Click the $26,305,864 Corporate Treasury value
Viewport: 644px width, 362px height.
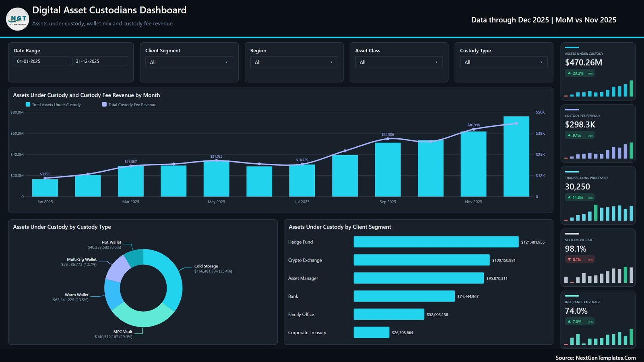click(402, 333)
